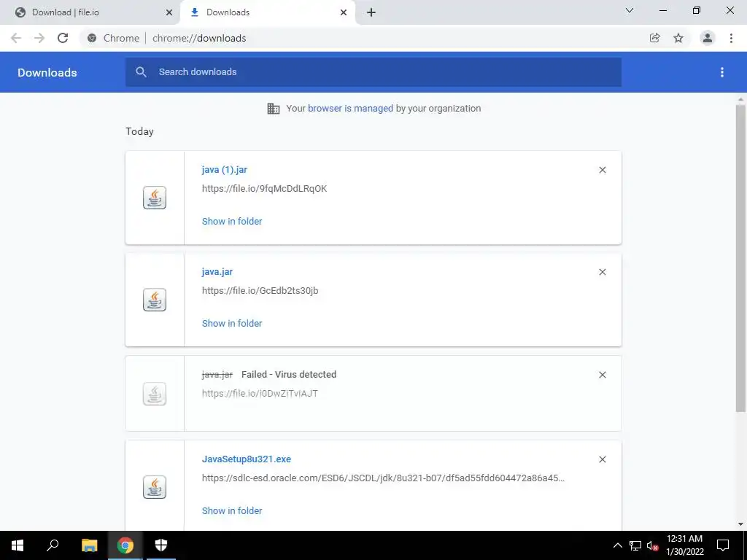Click the Chrome site info chip

click(114, 38)
